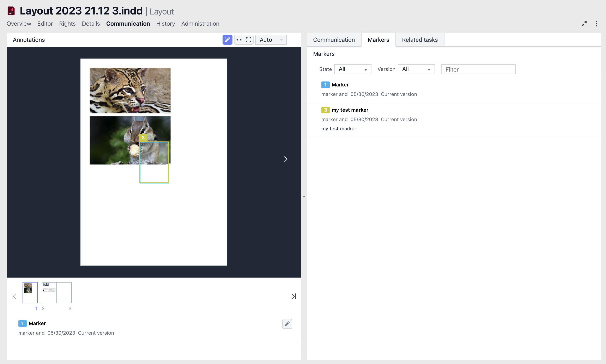Click inside the Filter text field
606x364 pixels.
[478, 69]
